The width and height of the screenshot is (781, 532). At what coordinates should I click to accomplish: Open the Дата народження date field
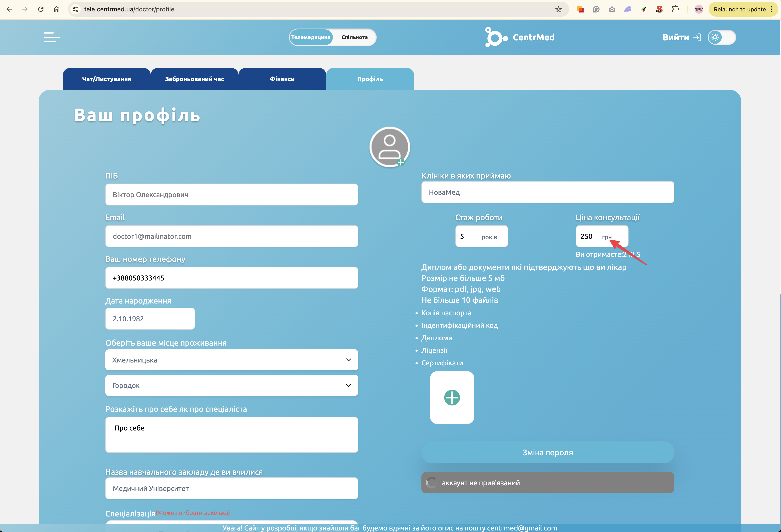click(x=150, y=319)
